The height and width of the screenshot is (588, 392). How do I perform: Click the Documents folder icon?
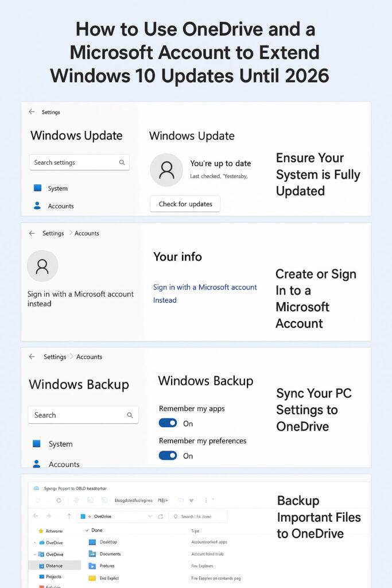[x=92, y=554]
